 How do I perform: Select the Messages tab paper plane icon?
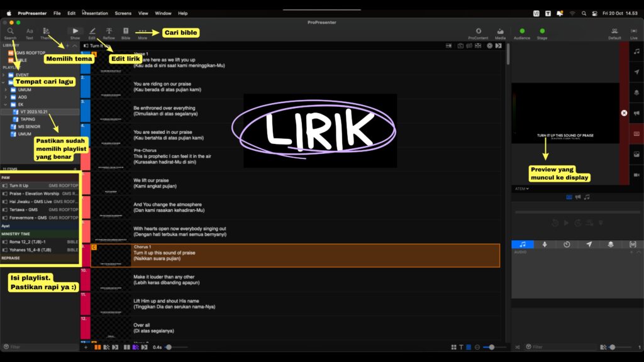point(589,244)
